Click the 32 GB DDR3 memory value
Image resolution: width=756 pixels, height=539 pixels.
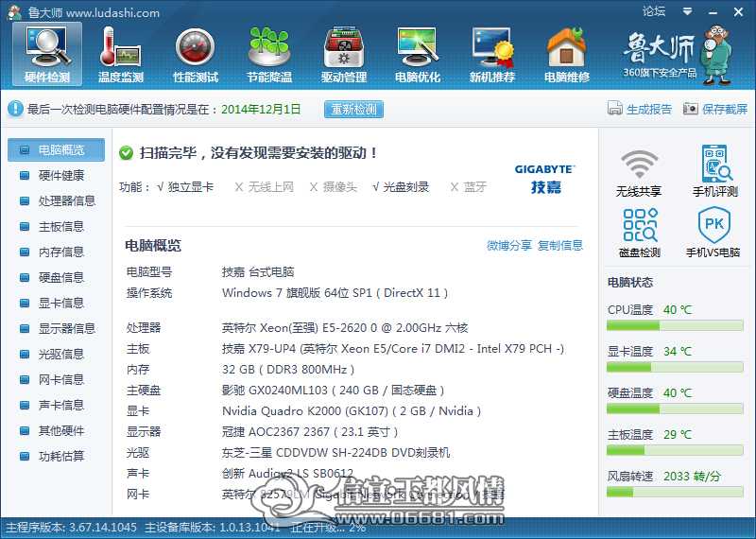pyautogui.click(x=288, y=370)
